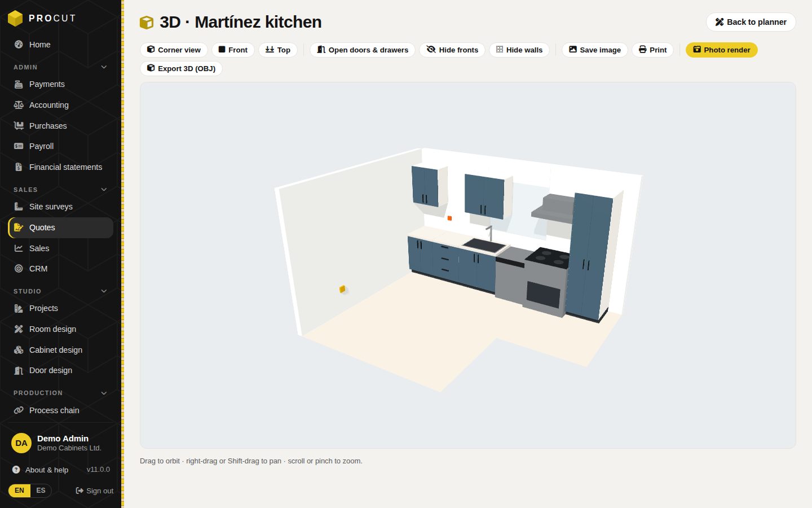This screenshot has height=508, width=812.
Task: Open About & help link
Action: [x=41, y=470]
